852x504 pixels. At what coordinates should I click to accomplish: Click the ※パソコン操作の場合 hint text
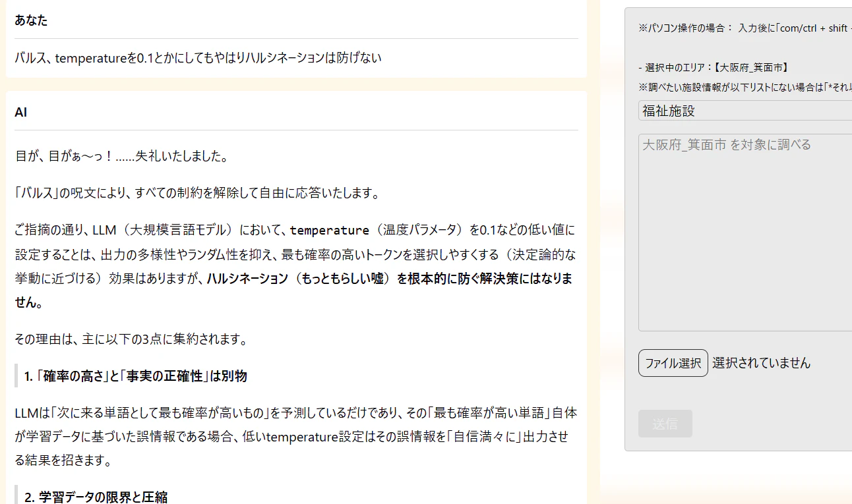click(745, 28)
